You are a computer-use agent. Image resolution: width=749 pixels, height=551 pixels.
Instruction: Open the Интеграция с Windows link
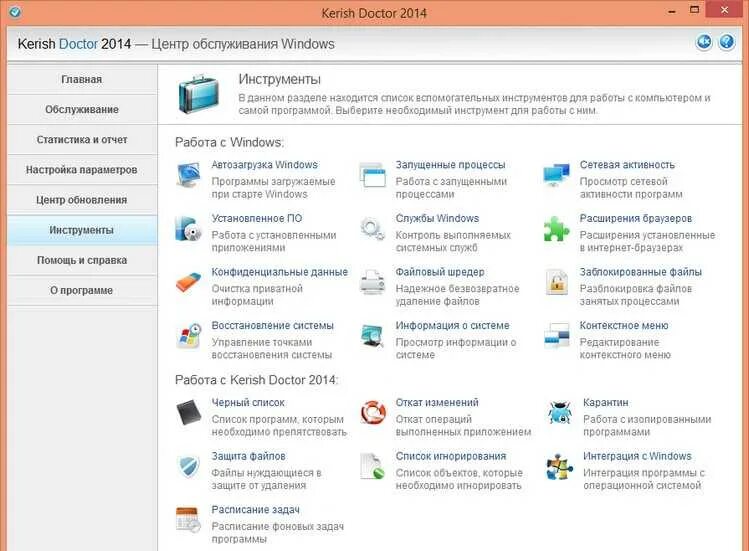tap(637, 456)
